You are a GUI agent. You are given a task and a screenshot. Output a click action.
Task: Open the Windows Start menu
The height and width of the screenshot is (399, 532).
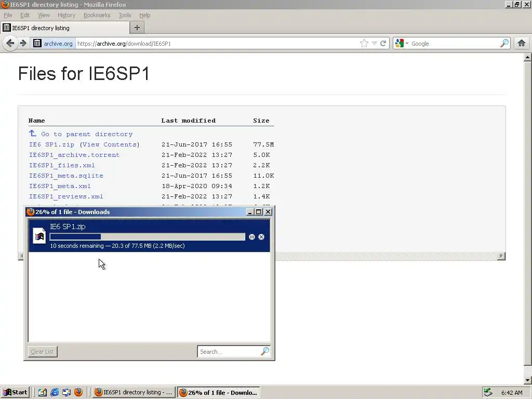15,393
